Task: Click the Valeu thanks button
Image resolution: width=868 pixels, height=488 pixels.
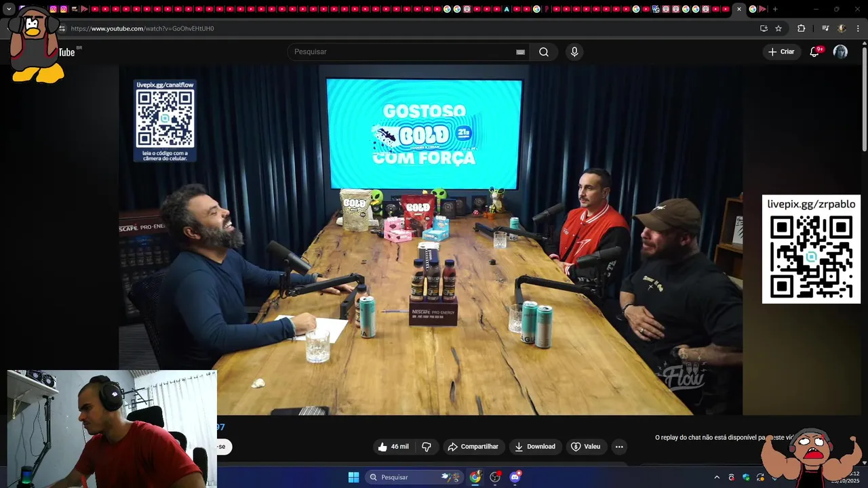Action: click(586, 447)
